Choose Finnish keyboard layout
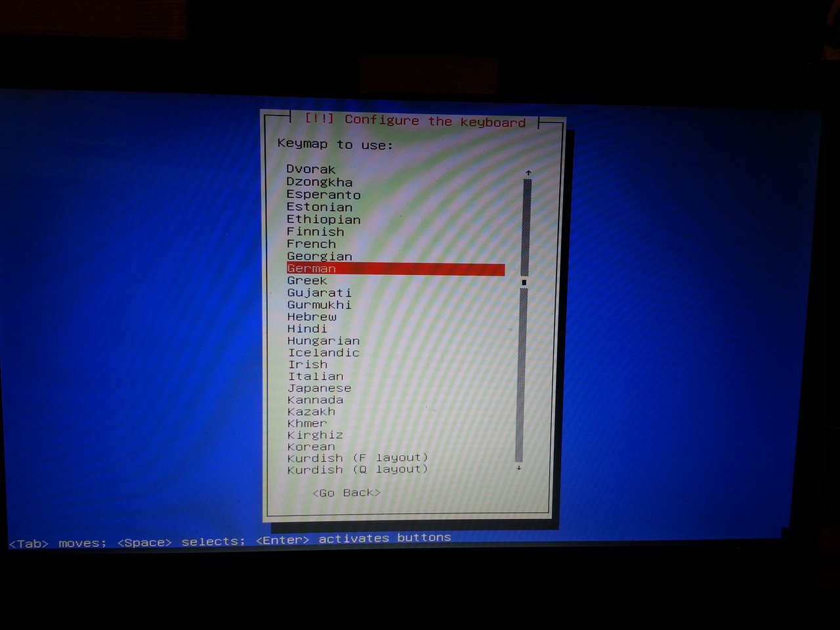Screen dimensions: 840x630 pos(316,232)
